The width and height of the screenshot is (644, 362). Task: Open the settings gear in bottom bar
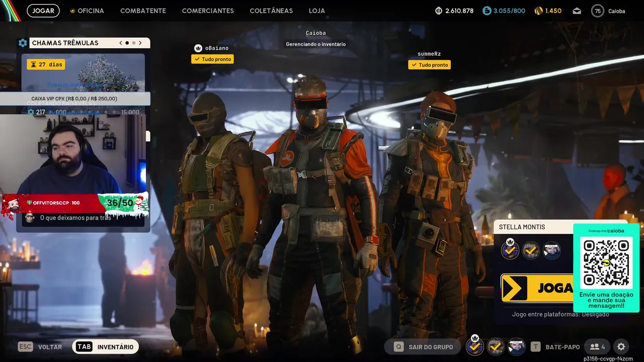click(x=621, y=347)
